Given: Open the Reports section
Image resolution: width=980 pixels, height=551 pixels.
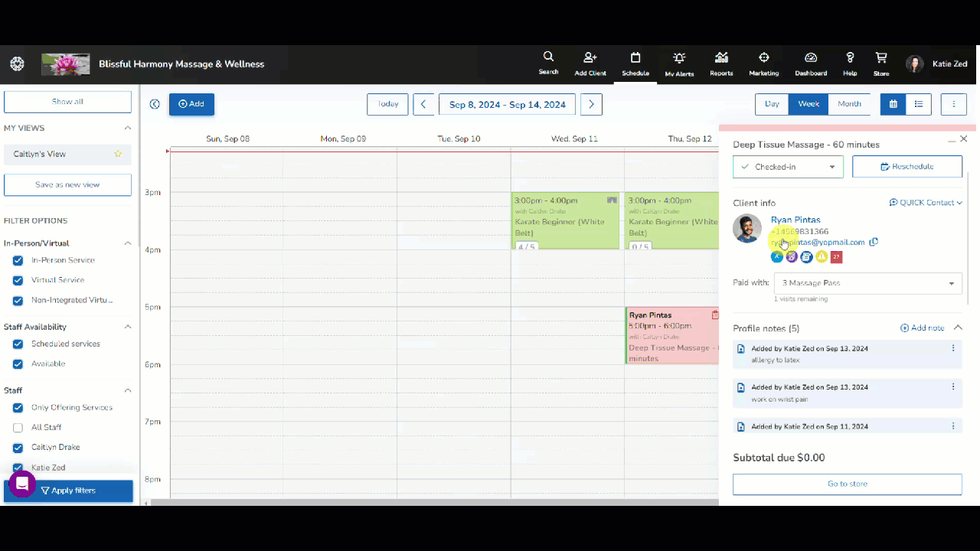Looking at the screenshot, I should click(721, 63).
